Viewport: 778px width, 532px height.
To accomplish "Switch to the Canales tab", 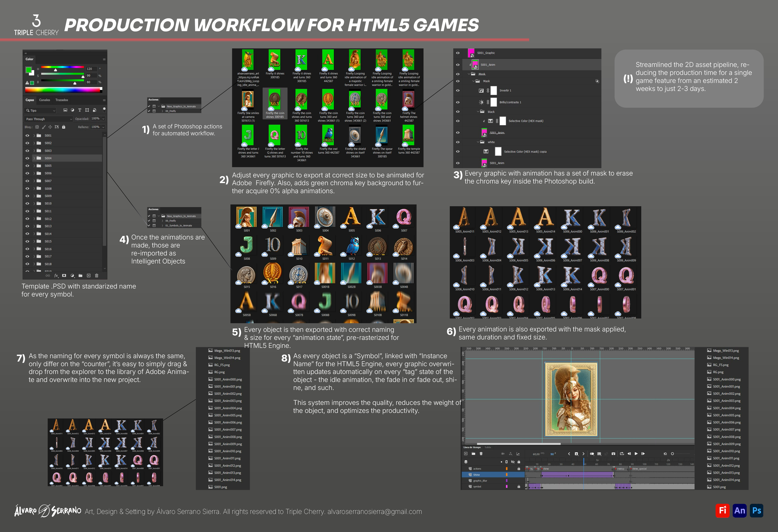I will (44, 100).
